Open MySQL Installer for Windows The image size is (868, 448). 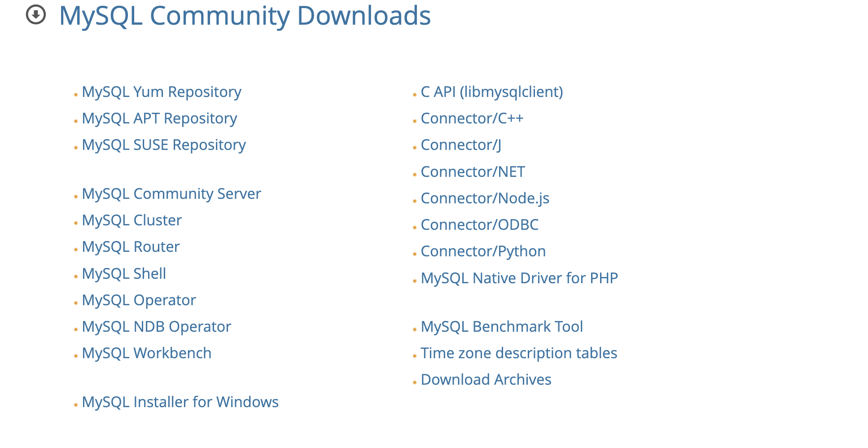[180, 402]
